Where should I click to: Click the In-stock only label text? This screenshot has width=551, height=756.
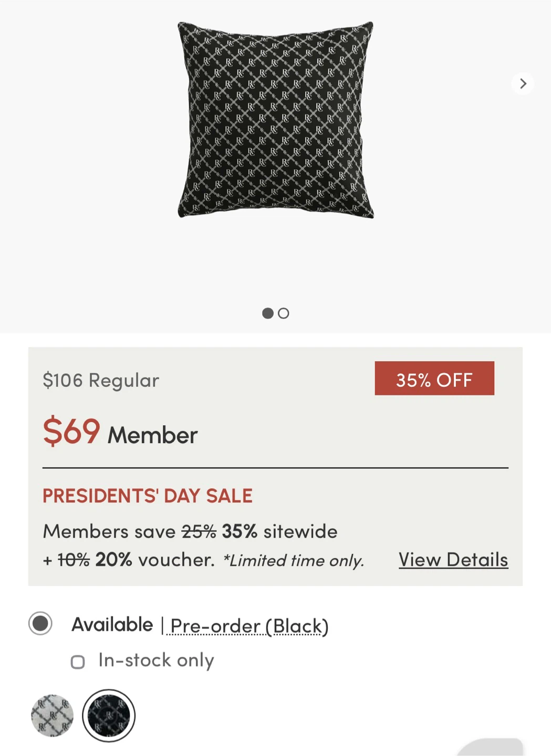(x=156, y=660)
